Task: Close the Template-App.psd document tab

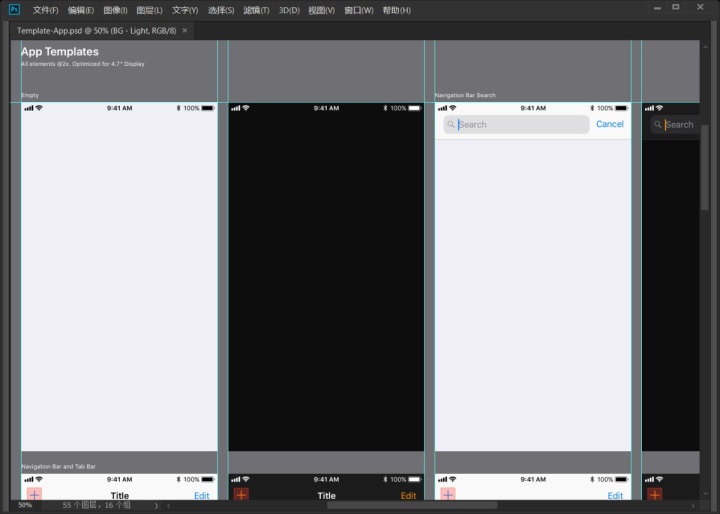Action: (x=185, y=30)
